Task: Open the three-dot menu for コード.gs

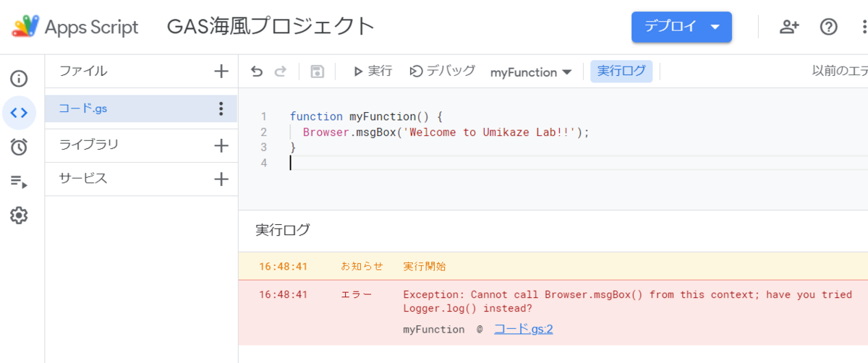Action: point(221,109)
